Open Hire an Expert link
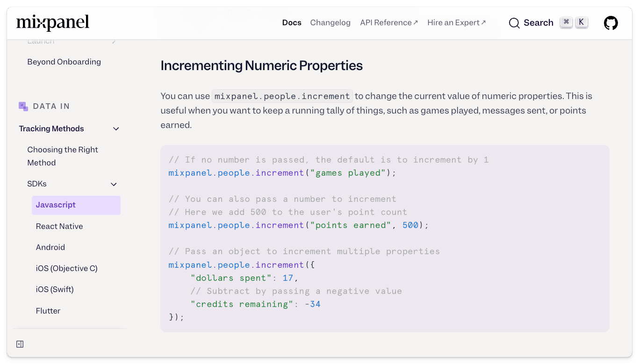 point(457,22)
